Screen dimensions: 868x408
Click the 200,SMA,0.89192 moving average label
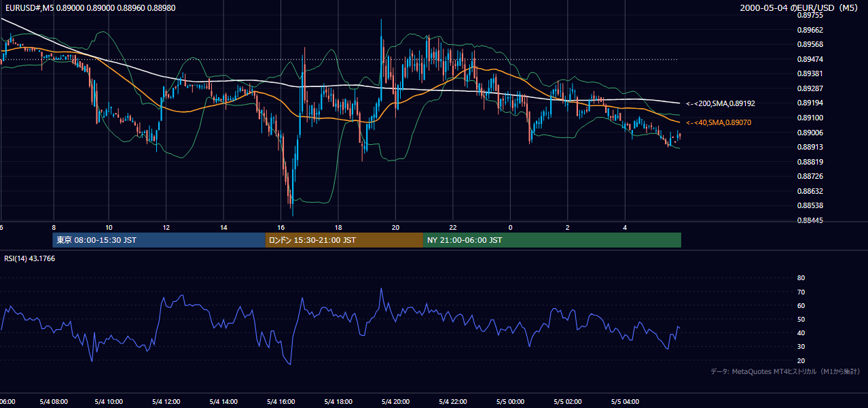point(721,103)
